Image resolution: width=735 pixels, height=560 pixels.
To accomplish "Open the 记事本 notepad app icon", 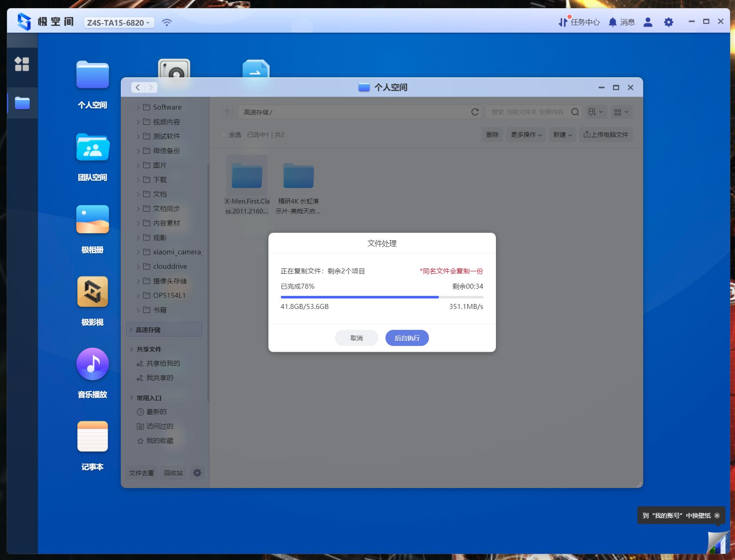I will pos(92,436).
